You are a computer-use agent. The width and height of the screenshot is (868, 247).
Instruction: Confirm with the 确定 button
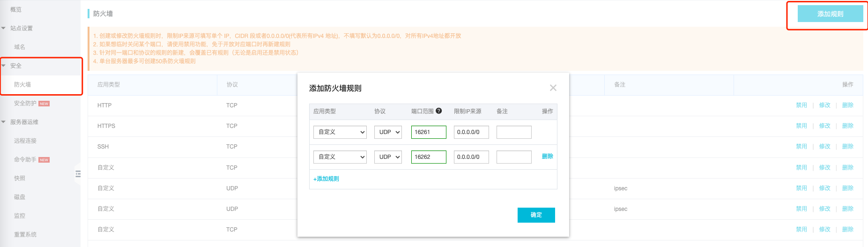click(536, 215)
